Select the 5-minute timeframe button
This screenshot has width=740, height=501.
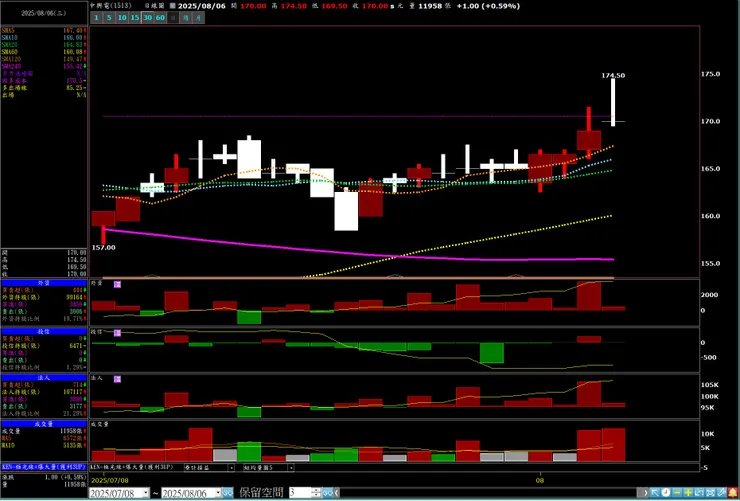coord(109,17)
